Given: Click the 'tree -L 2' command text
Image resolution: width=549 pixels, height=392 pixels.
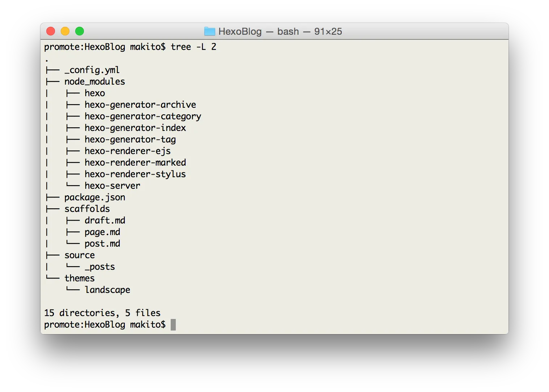Looking at the screenshot, I should tap(193, 47).
